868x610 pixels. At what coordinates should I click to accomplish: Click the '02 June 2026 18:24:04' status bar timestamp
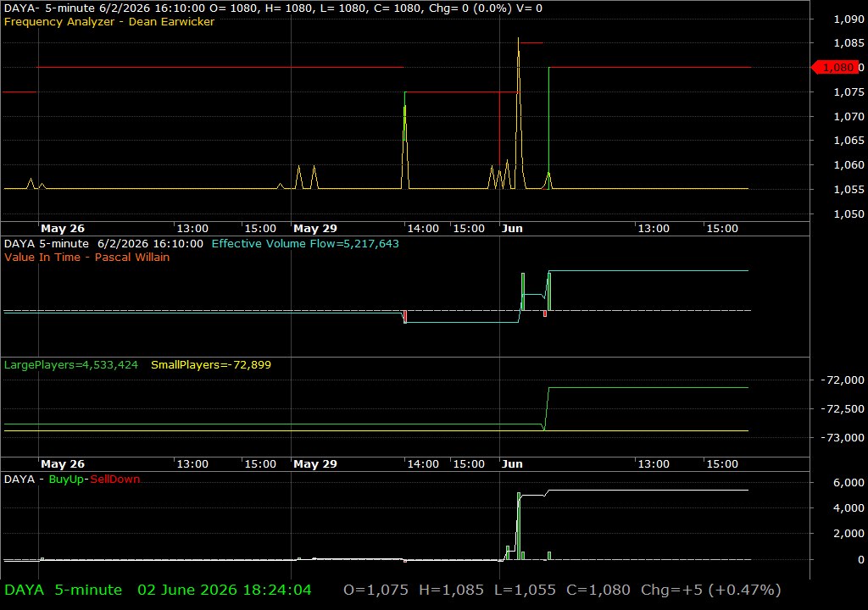coord(225,590)
